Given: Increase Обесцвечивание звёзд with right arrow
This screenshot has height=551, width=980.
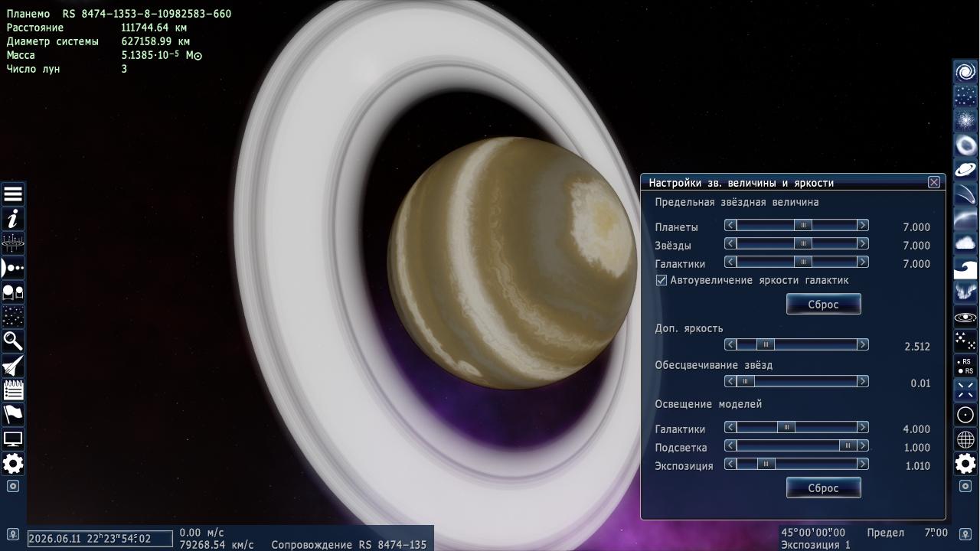Looking at the screenshot, I should pos(863,381).
